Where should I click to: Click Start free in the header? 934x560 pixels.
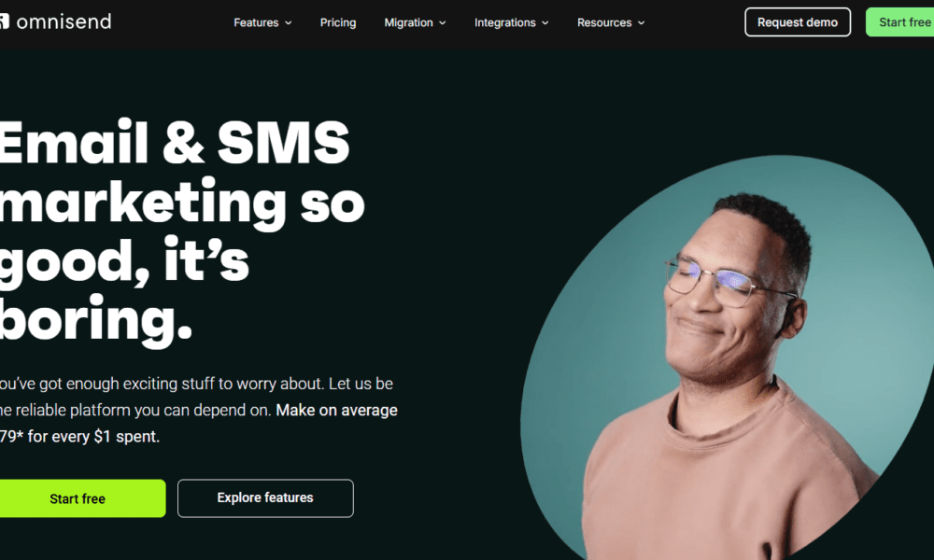[x=900, y=22]
